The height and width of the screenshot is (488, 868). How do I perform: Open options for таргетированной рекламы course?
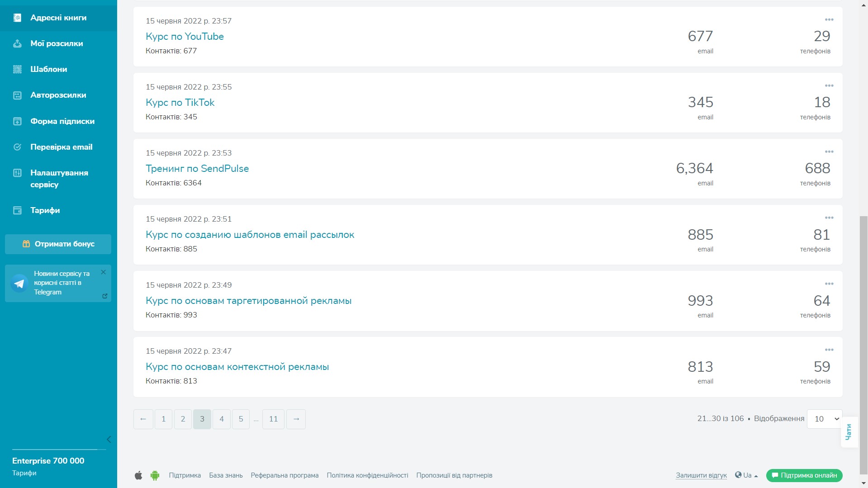pyautogui.click(x=829, y=284)
